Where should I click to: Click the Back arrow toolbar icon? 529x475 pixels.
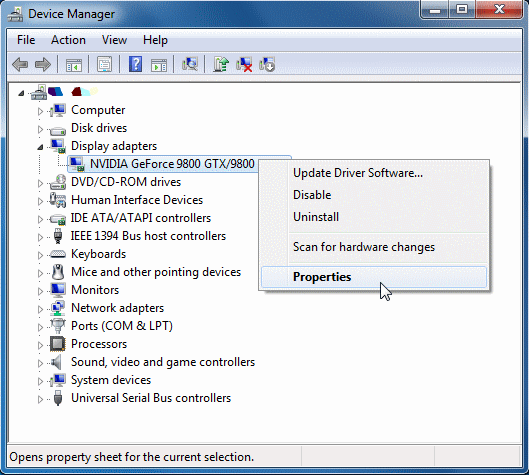[20, 64]
